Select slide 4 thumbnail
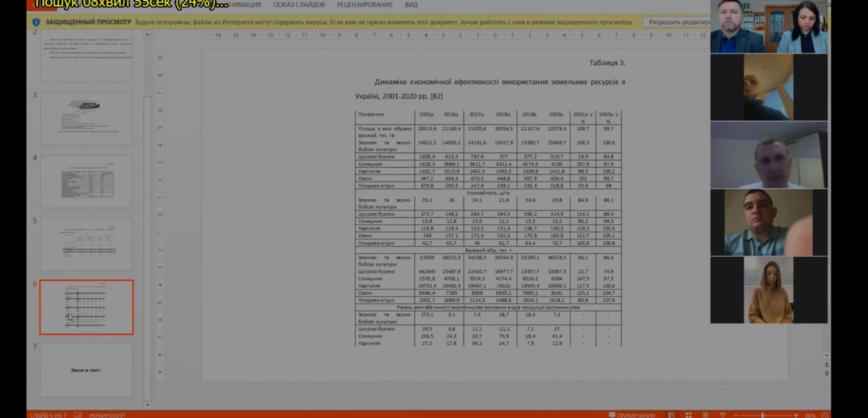 click(x=86, y=181)
